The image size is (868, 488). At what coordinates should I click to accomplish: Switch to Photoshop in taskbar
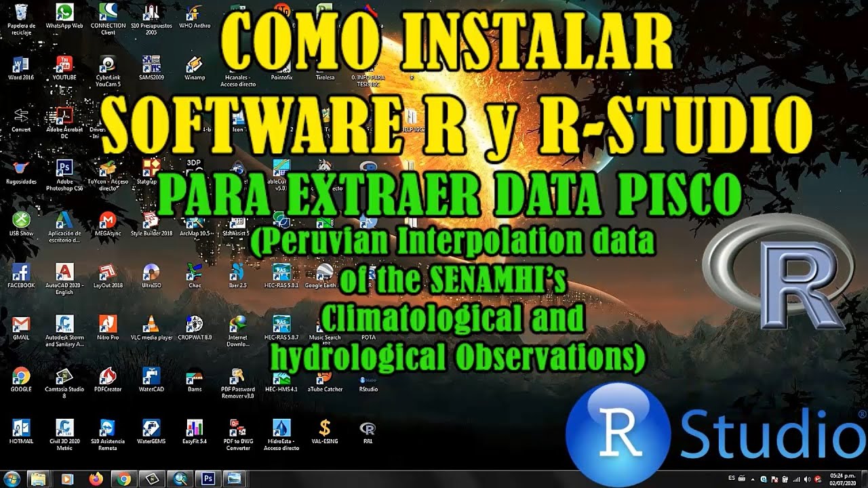(x=208, y=479)
